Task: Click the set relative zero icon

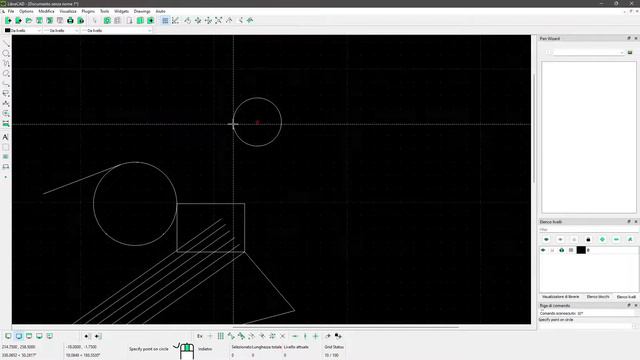Action: 328,336
